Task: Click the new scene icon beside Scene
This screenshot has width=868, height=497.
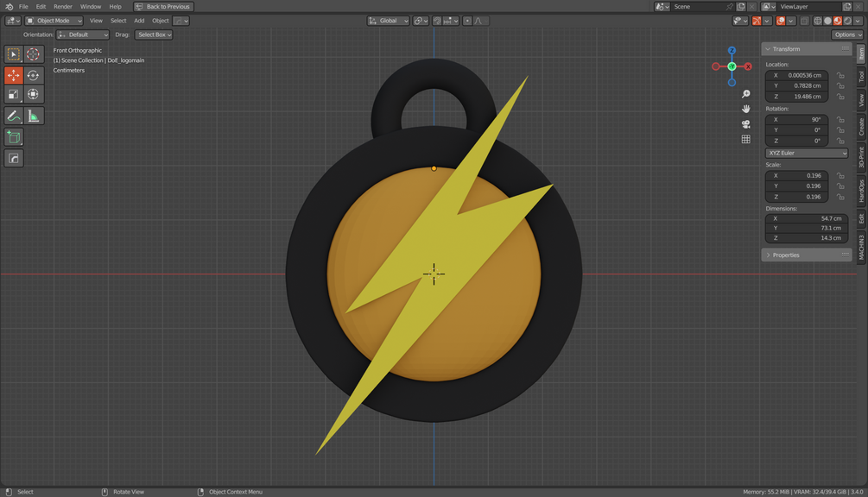Action: pos(741,7)
